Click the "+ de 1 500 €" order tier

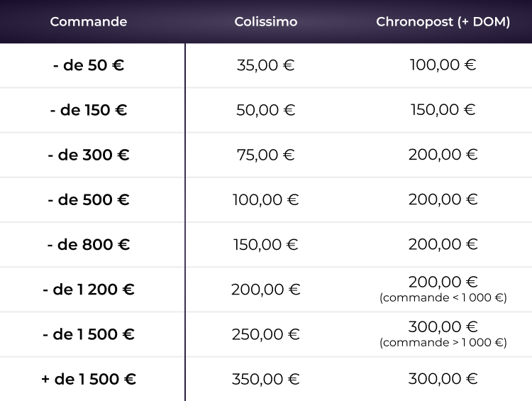89,378
